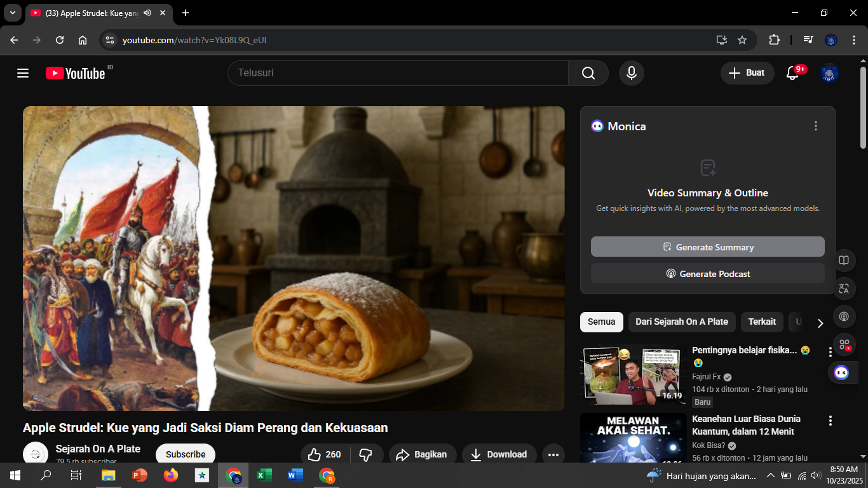Click Monica podcast icon in sidebar
This screenshot has width=868, height=488.
pyautogui.click(x=844, y=316)
